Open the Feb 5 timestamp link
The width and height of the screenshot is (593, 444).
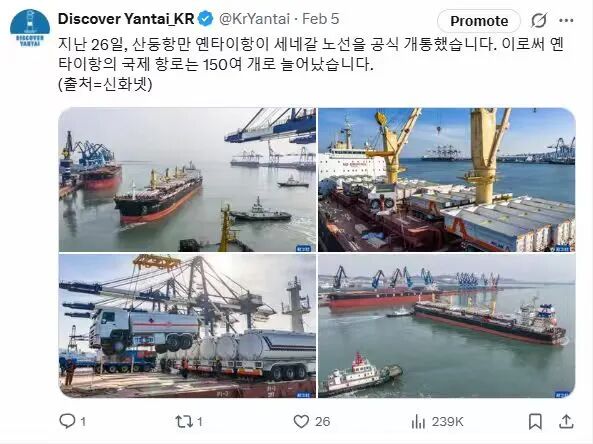point(321,19)
